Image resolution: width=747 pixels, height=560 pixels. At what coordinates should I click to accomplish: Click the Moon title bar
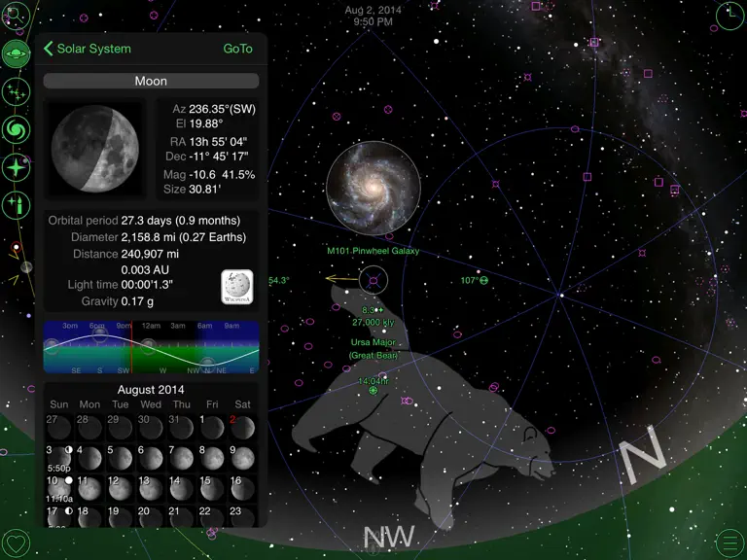pos(151,81)
